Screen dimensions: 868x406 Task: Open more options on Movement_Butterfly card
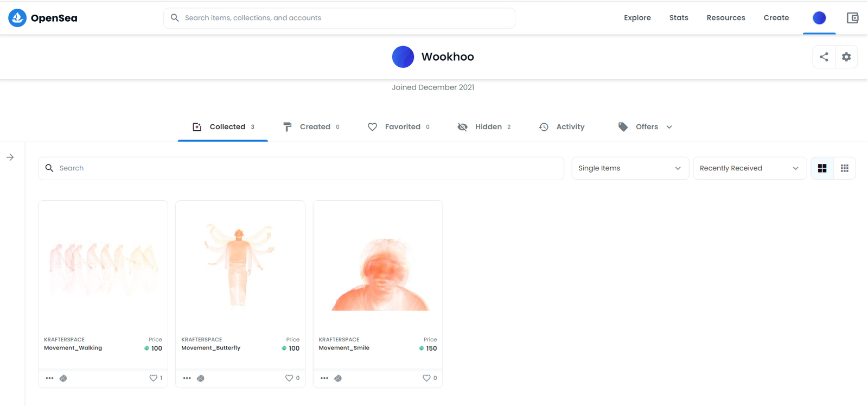187,378
